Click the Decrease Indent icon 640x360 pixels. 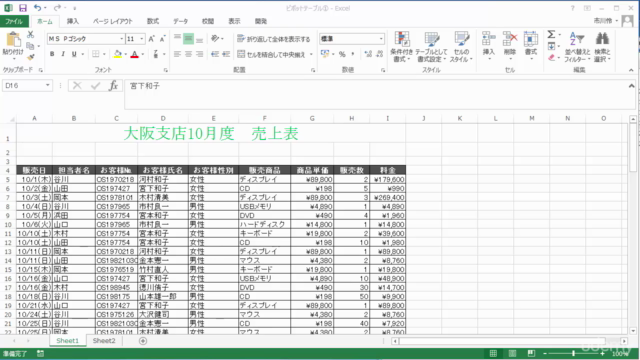(x=215, y=54)
